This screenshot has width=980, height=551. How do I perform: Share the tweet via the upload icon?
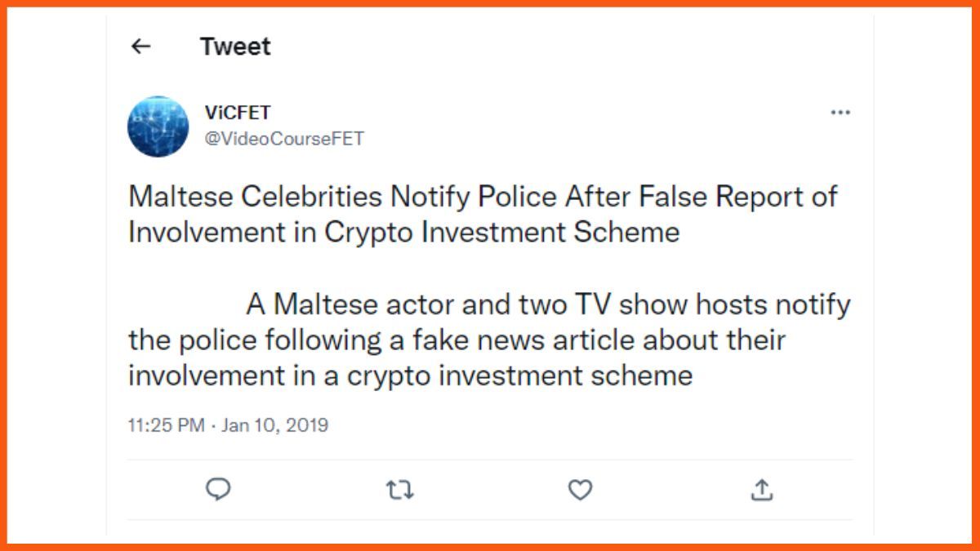[761, 490]
